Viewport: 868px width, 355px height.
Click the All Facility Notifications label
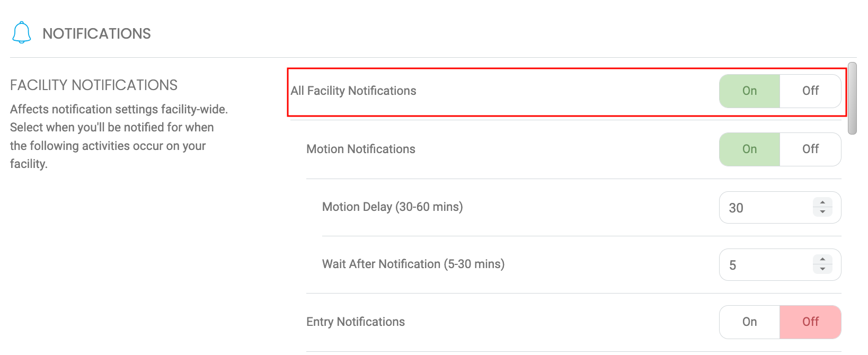353,91
